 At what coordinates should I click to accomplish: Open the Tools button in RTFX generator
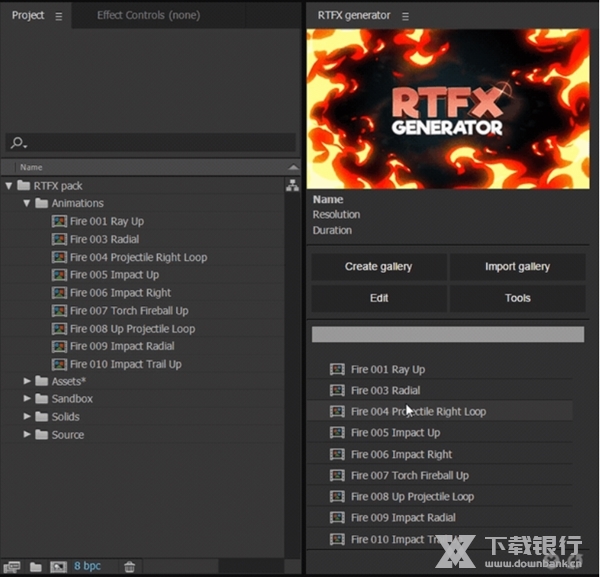517,298
